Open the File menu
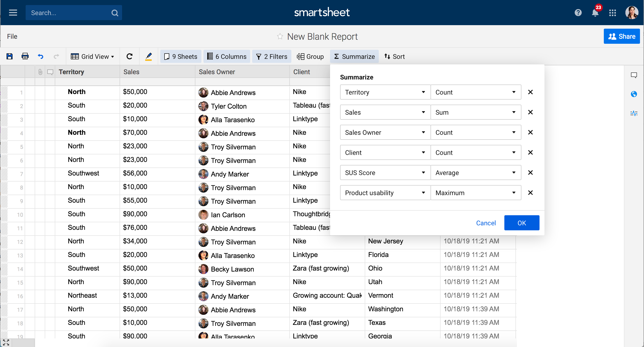 click(12, 36)
